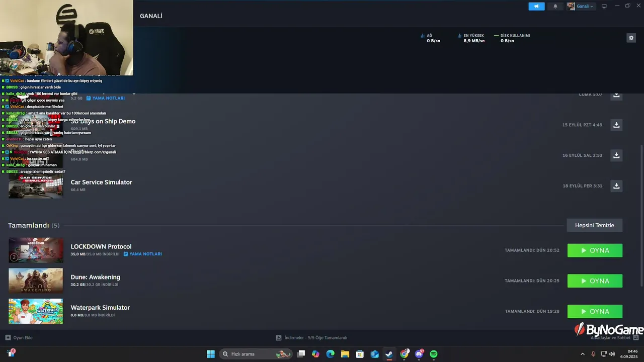This screenshot has height=362, width=644.
Task: Open the notifications bell
Action: [x=555, y=6]
